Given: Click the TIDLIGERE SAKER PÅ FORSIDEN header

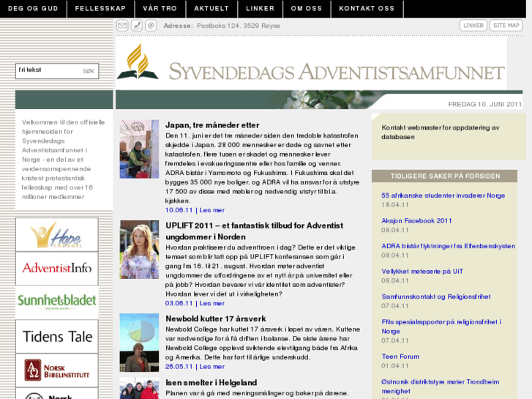Looking at the screenshot, I should (445, 176).
